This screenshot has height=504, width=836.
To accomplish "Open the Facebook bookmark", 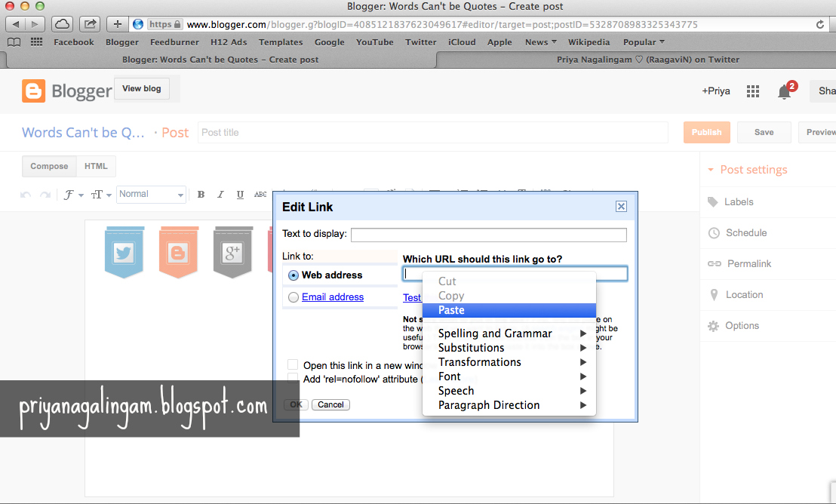I will coord(74,42).
